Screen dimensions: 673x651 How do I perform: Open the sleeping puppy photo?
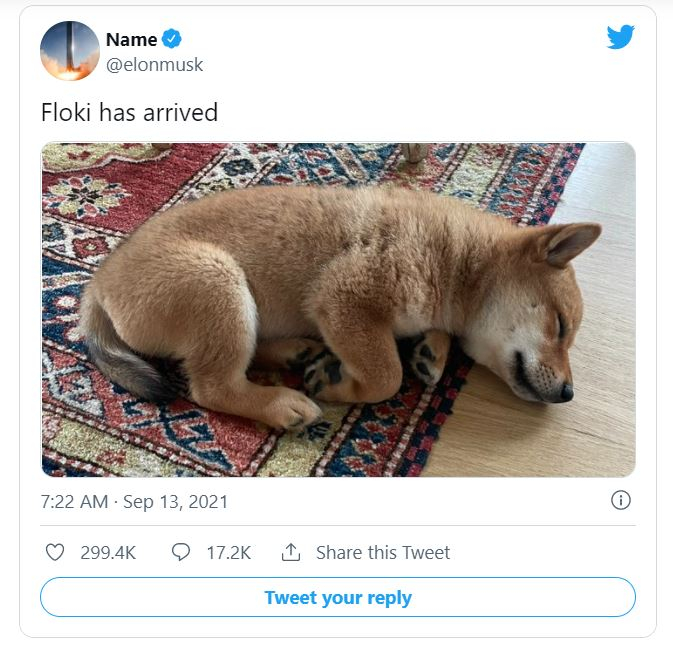[338, 309]
